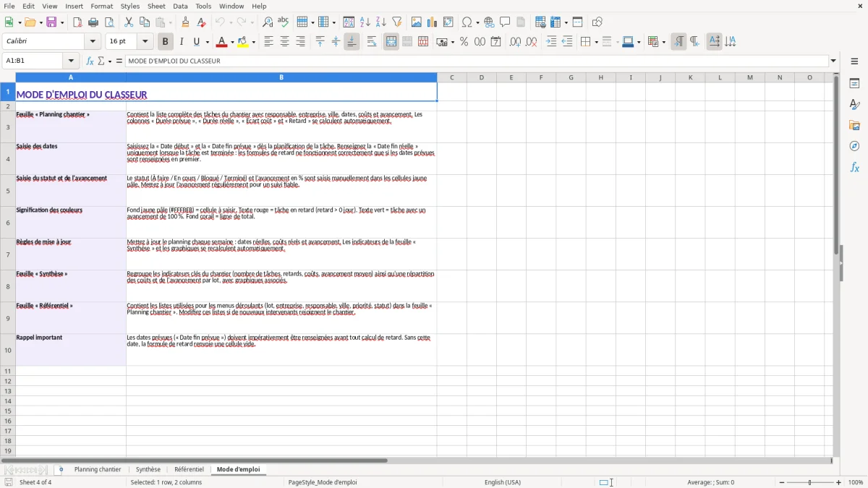Clear direct formatting
Viewport: 868px width, 488px height.
coord(201,22)
